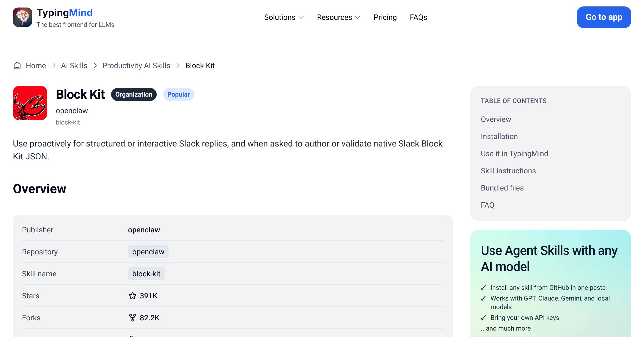
Task: Click 'Bring your own API keys' line
Action: pos(525,318)
